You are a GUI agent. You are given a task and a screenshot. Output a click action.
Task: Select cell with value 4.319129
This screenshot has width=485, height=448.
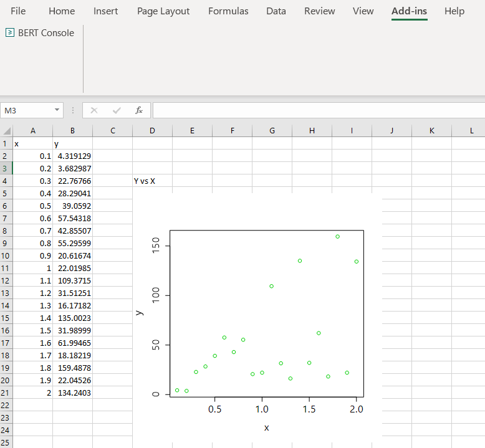(72, 156)
